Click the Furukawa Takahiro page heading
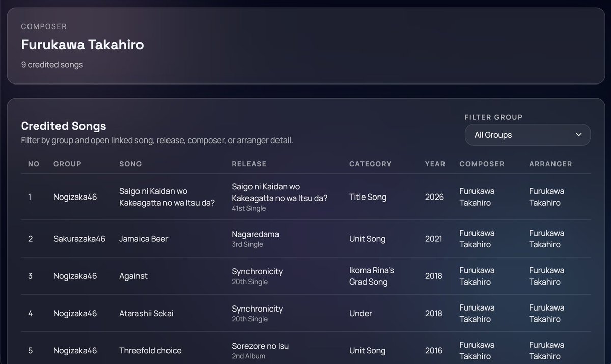Viewport: 611px width, 364px height. coord(82,45)
